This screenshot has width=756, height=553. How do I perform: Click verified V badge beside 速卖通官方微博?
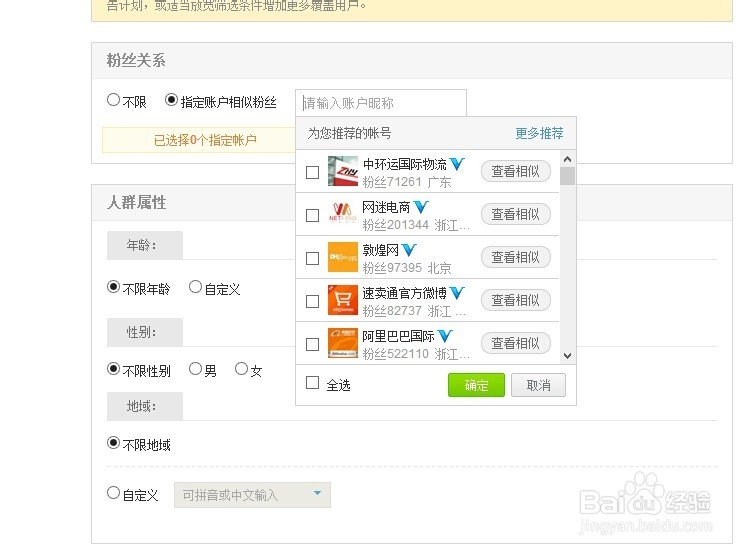coord(457,293)
